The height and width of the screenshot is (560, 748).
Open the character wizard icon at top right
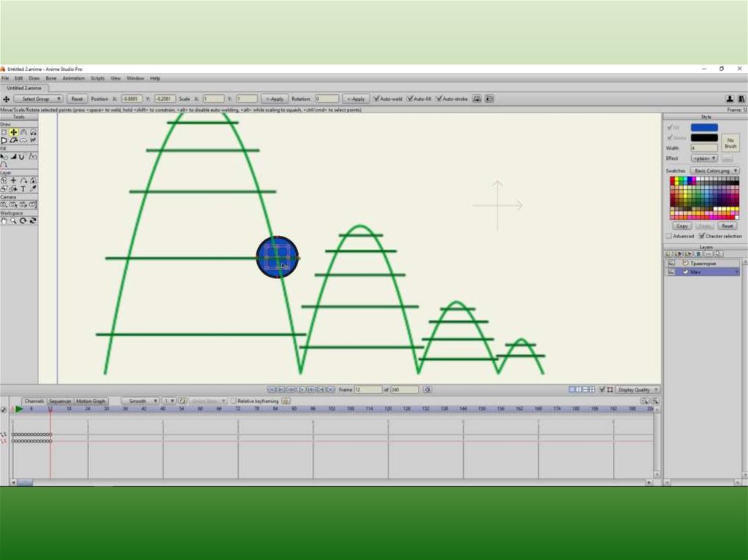point(729,99)
